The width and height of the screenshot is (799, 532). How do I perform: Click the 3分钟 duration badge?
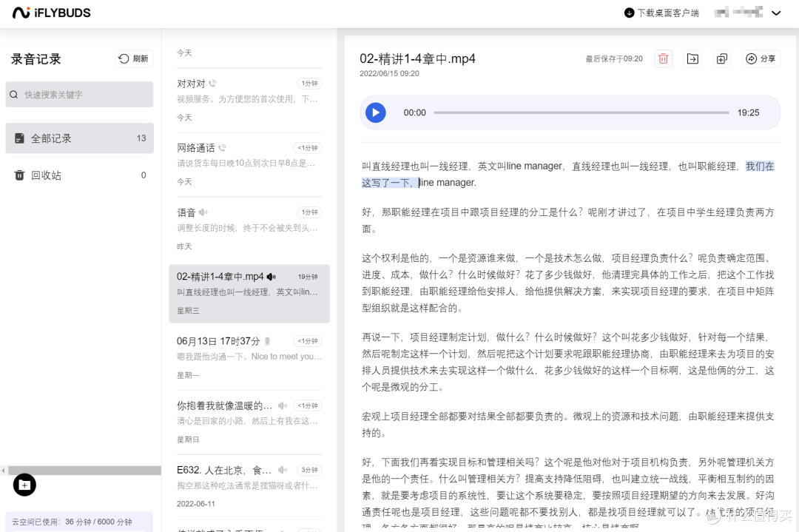point(309,470)
